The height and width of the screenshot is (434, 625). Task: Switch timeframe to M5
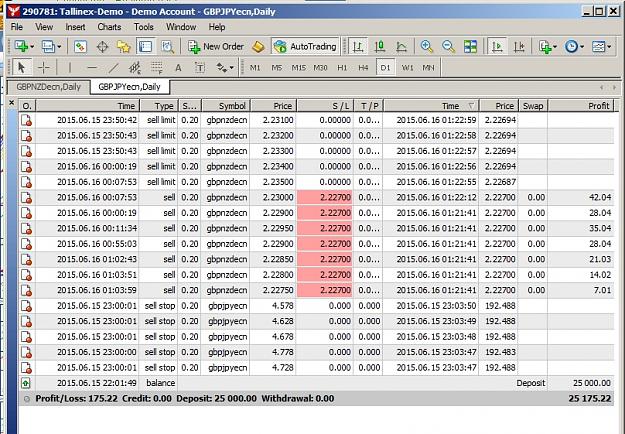tap(277, 68)
